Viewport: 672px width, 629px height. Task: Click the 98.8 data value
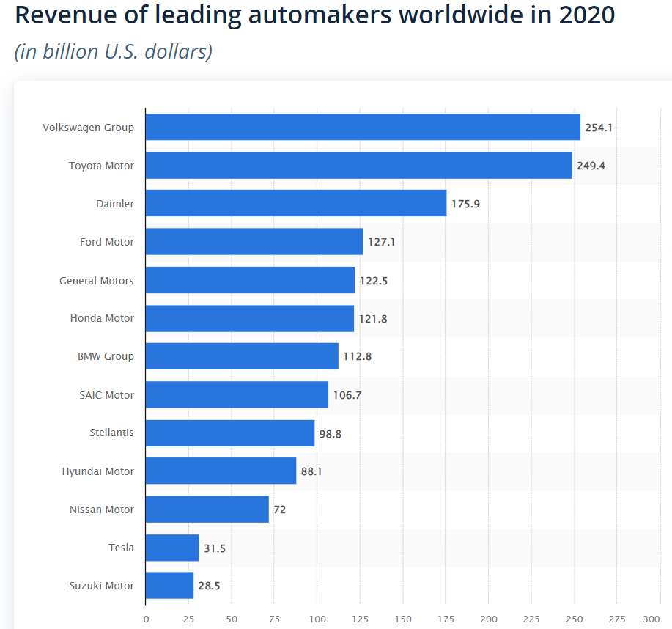pos(331,434)
